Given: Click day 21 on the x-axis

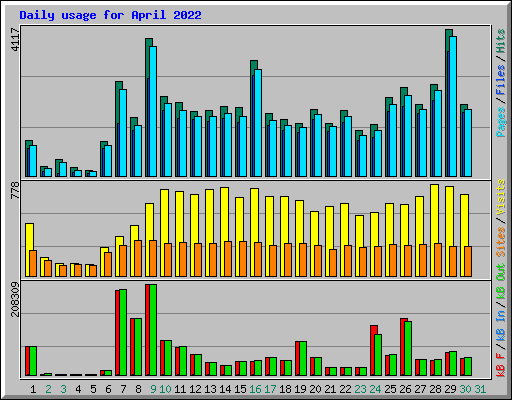Looking at the screenshot, I should 330,389.
